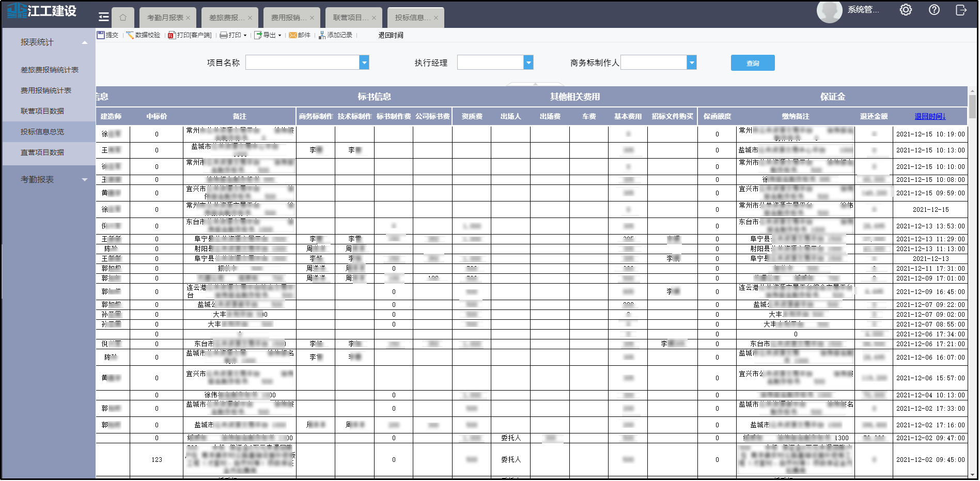Click the logout icon
This screenshot has width=980, height=481.
coord(961,10)
